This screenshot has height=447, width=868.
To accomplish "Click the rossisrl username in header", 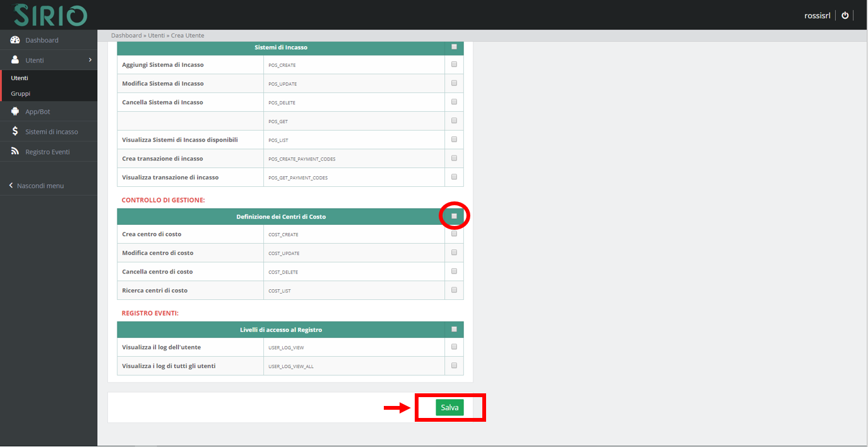I will click(817, 15).
